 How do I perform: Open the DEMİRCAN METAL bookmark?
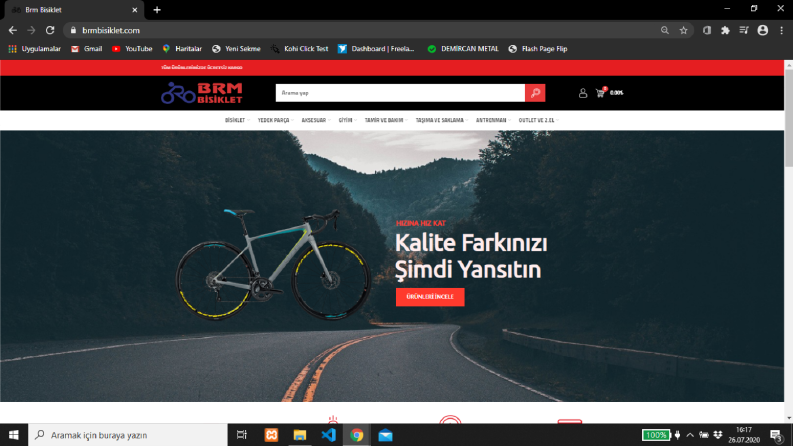463,49
